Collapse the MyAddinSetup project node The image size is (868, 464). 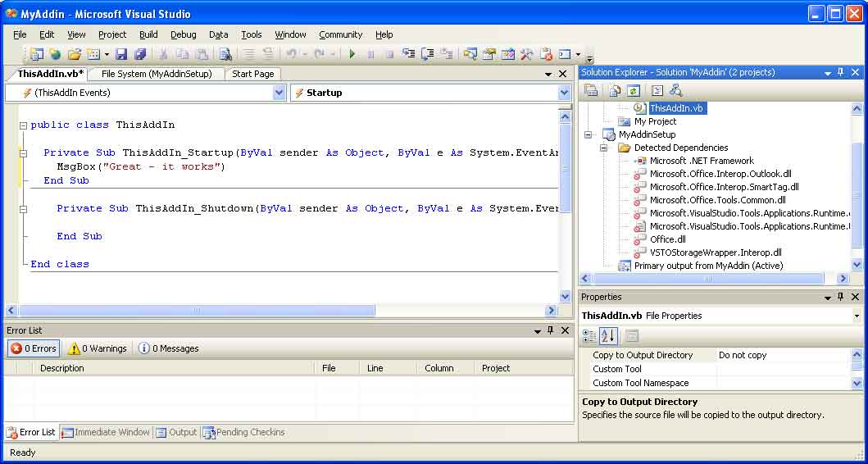[x=588, y=134]
